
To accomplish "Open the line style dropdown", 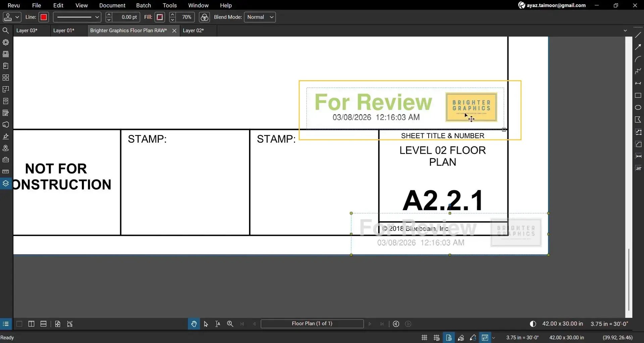I will (77, 17).
